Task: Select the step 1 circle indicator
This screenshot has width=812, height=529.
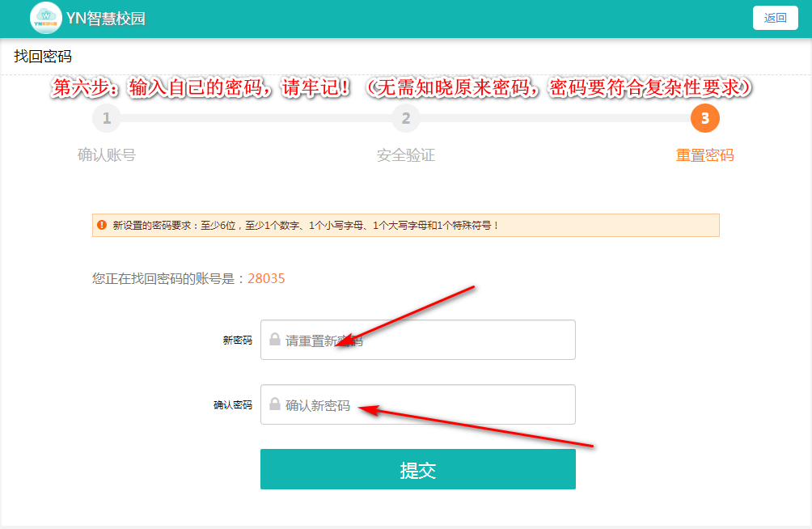Action: tap(106, 119)
